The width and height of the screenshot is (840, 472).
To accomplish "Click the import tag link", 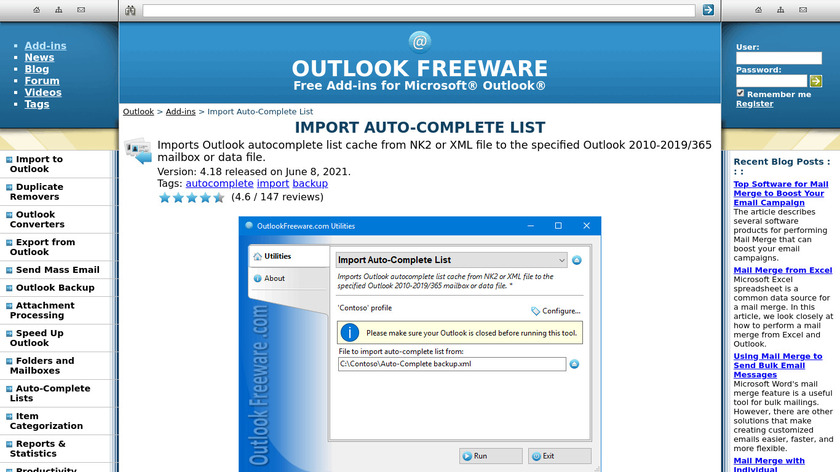I will point(273,183).
